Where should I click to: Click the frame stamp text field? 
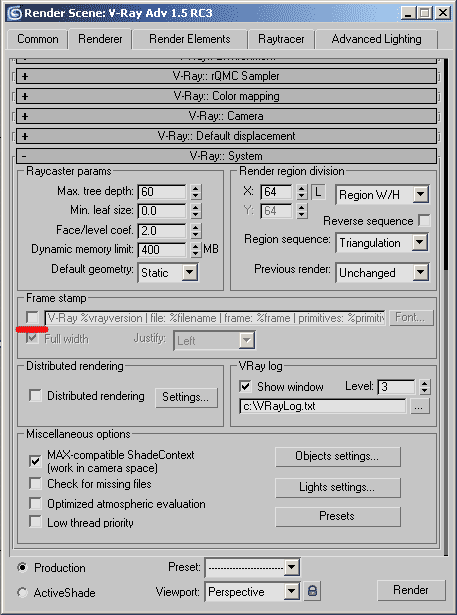(x=216, y=318)
